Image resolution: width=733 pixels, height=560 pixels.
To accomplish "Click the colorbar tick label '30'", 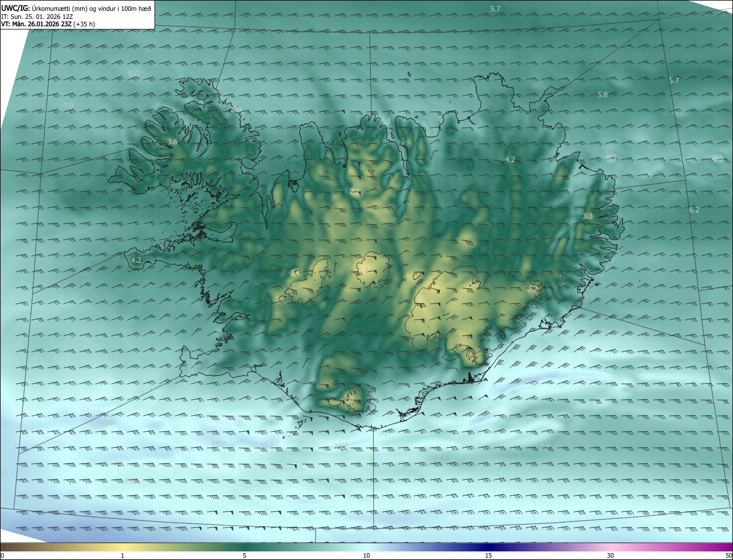I will point(610,555).
